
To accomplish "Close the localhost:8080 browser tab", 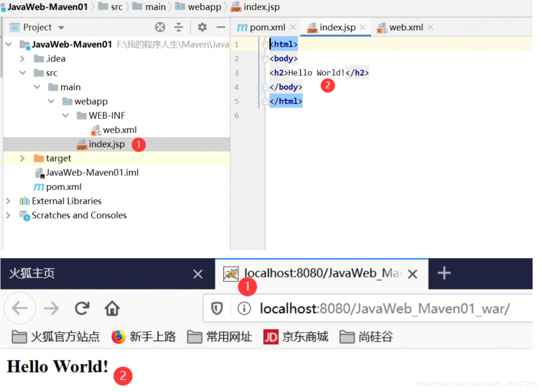I will pos(412,274).
